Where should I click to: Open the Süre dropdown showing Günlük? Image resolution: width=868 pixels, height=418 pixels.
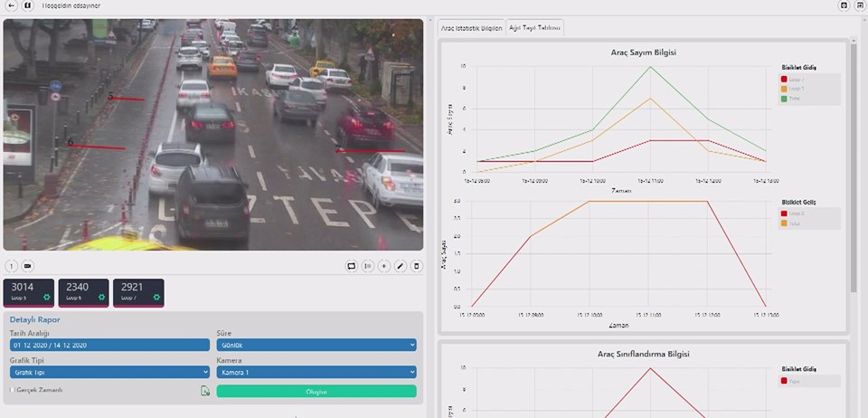316,345
